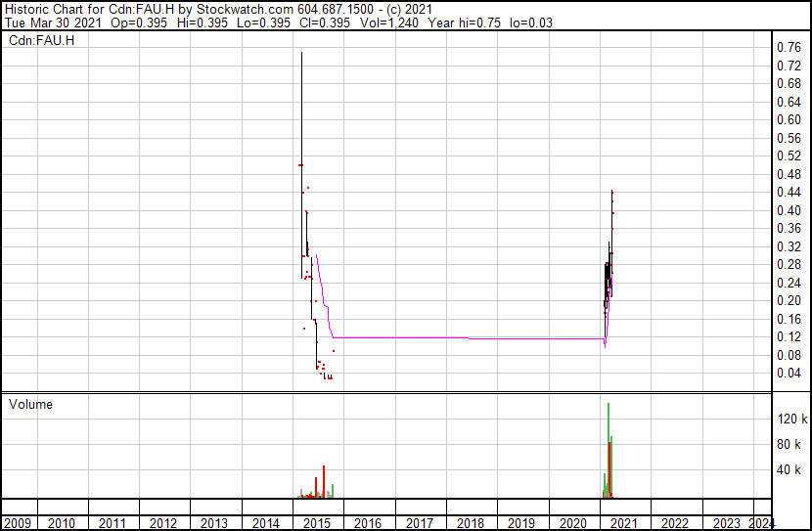Click the tall 2015 price spike bar
This screenshot has width=812, height=531.
(x=302, y=164)
